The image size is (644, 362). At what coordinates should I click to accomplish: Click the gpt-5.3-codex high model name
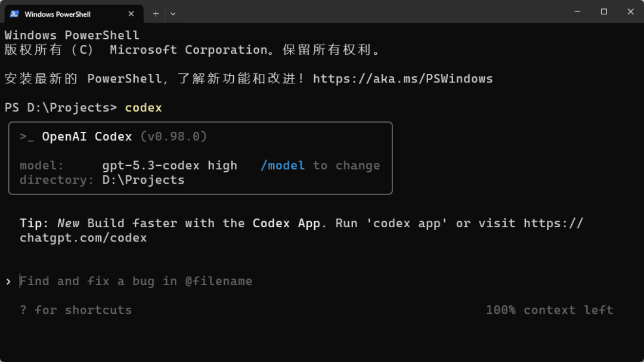pyautogui.click(x=170, y=165)
